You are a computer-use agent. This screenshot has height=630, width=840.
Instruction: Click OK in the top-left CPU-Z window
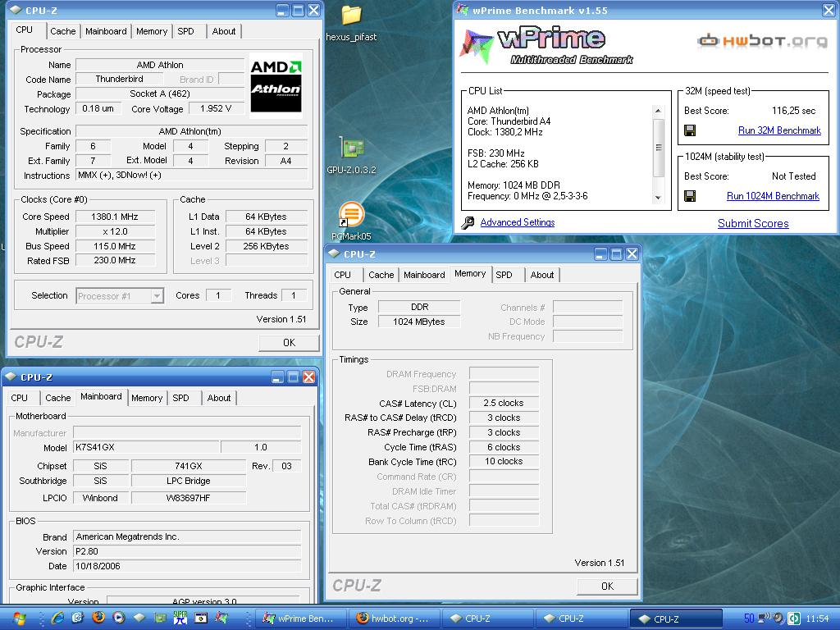coord(289,342)
